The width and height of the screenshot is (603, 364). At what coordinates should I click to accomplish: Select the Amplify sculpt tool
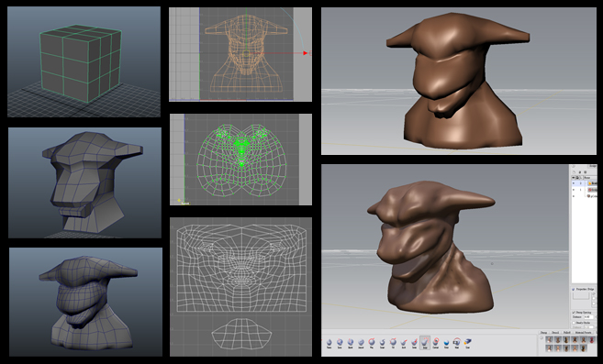[436, 342]
